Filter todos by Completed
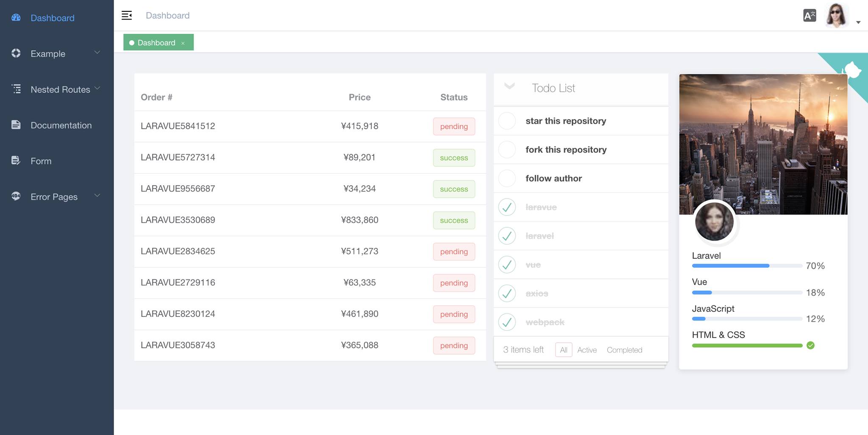 click(624, 350)
